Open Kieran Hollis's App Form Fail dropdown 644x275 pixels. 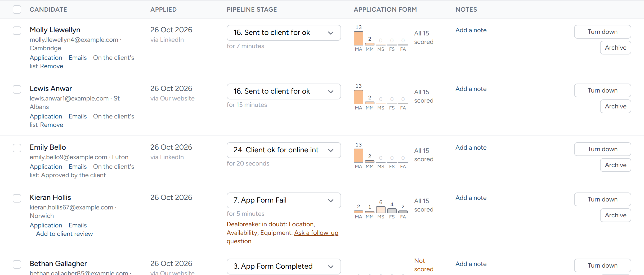point(284,200)
